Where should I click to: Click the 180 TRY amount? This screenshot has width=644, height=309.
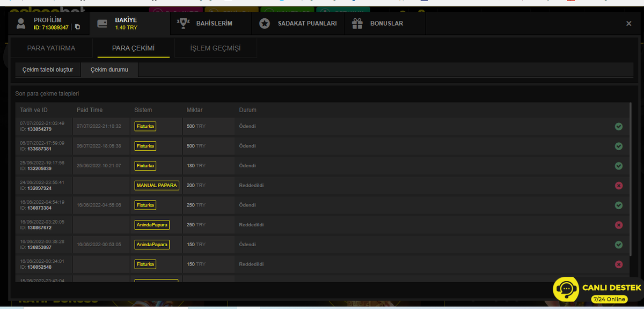point(196,166)
